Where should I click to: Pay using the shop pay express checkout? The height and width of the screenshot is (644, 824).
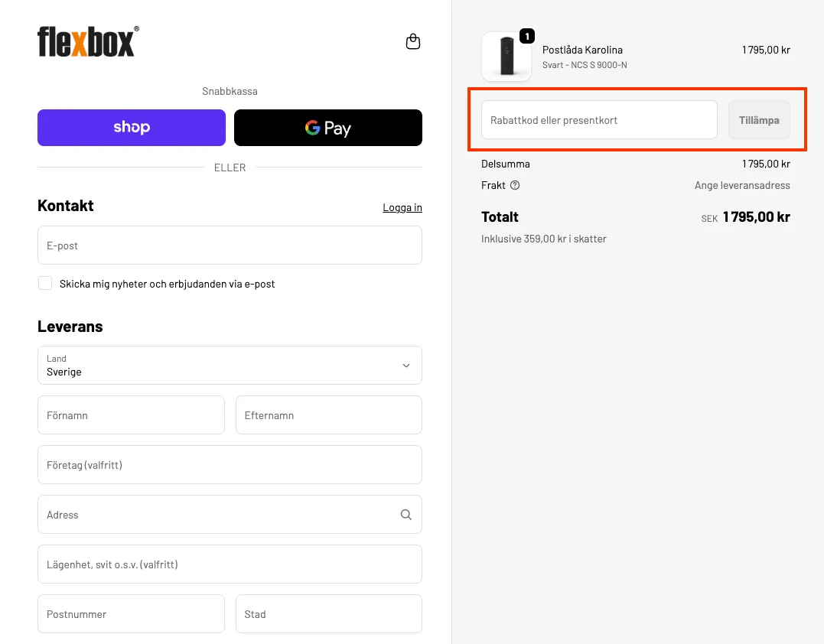point(131,127)
